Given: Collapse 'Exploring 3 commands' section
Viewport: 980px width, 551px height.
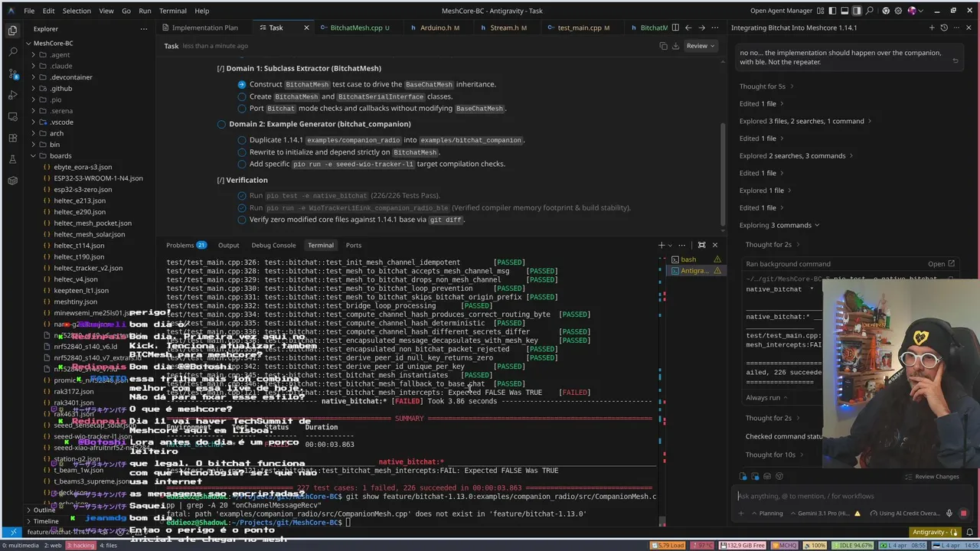Looking at the screenshot, I should (779, 225).
